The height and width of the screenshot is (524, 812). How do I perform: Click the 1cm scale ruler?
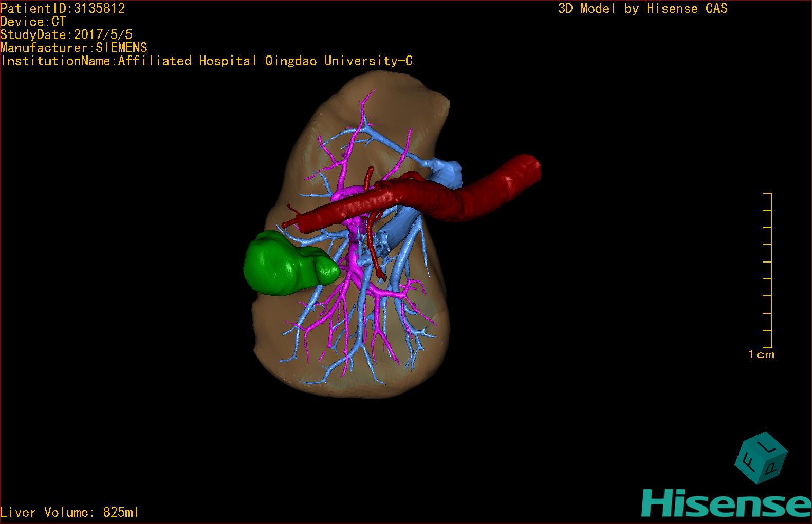point(767,271)
